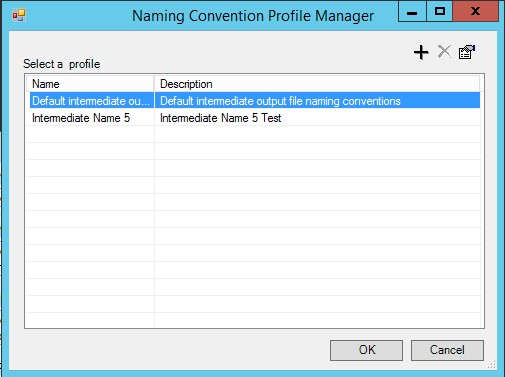Select the 'Default intermediate ou...' name cell
Viewport: 505px width, 377px height.
point(91,101)
